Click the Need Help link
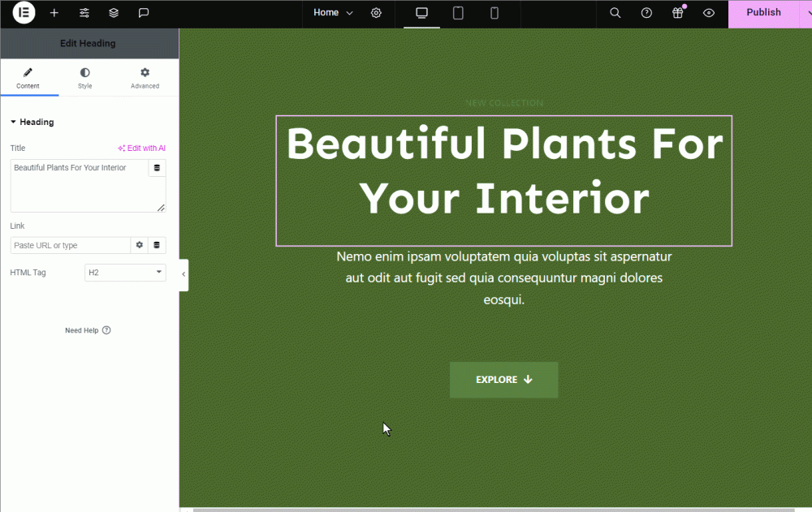This screenshot has width=812, height=512. click(88, 330)
